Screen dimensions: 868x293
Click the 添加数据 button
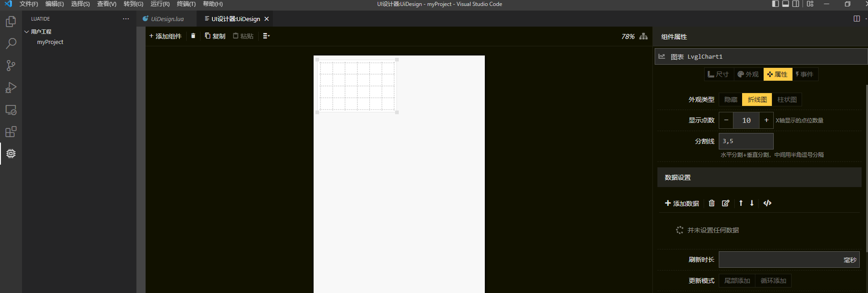682,203
